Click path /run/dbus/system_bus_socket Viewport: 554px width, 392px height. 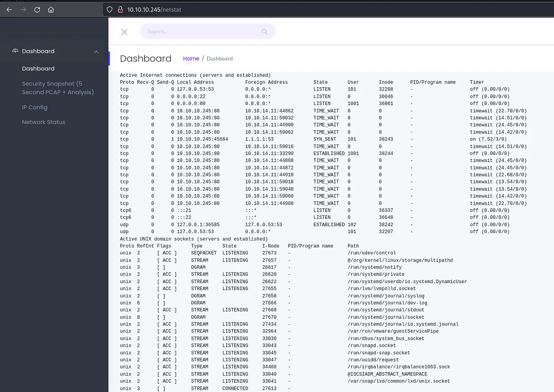point(386,338)
